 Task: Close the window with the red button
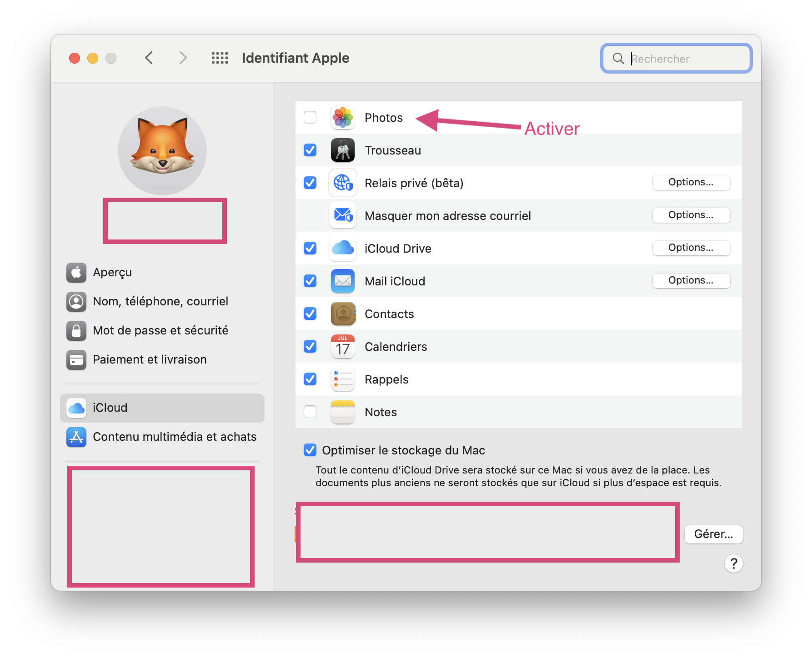(75, 58)
